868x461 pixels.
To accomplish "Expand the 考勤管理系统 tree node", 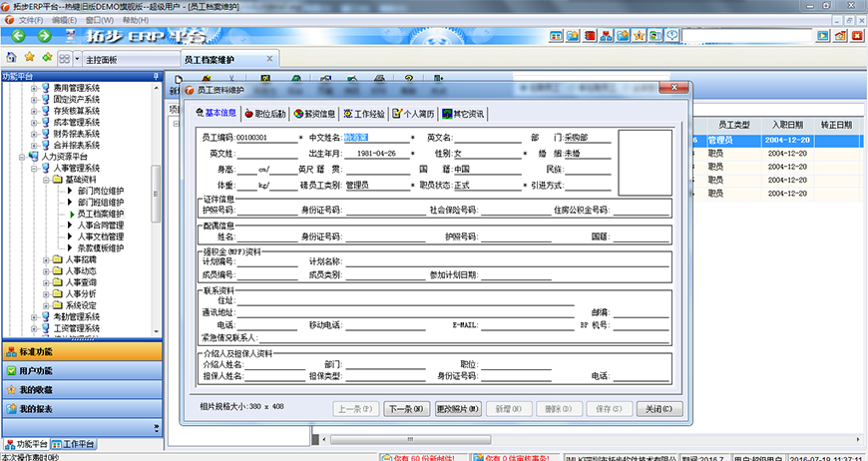I will coord(34,316).
